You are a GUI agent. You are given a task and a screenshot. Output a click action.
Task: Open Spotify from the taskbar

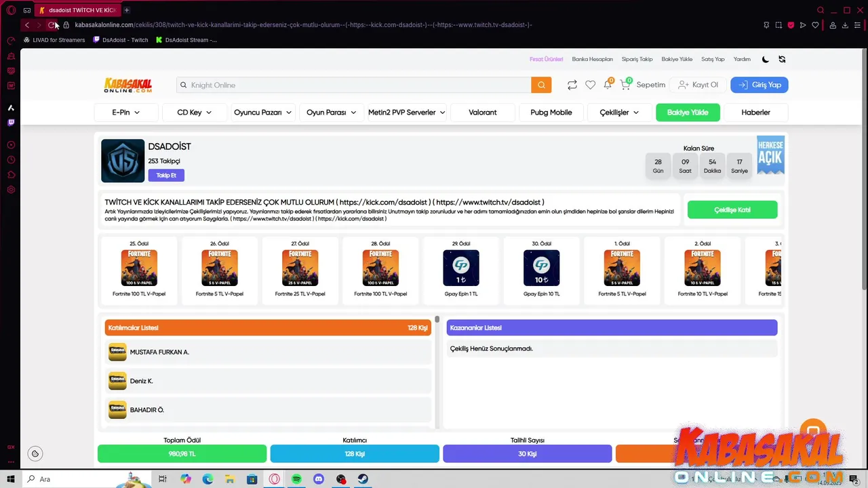click(296, 479)
